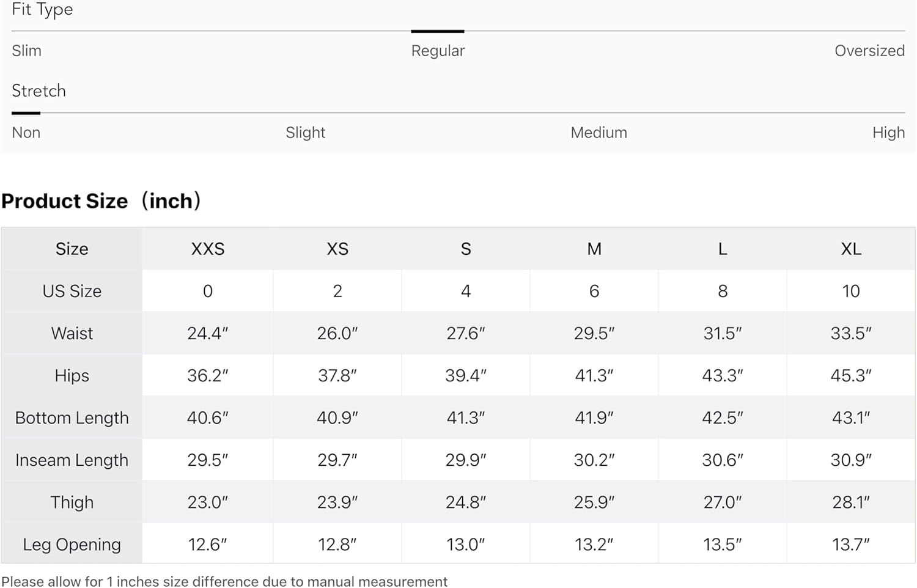Select the XS thigh value 23.9″
Screen dimensions: 917x588
[x=337, y=502]
